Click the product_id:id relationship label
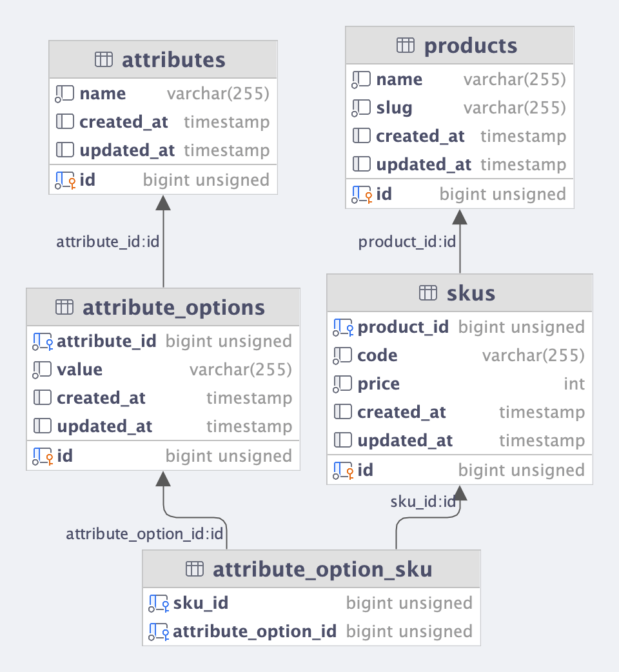 [407, 242]
